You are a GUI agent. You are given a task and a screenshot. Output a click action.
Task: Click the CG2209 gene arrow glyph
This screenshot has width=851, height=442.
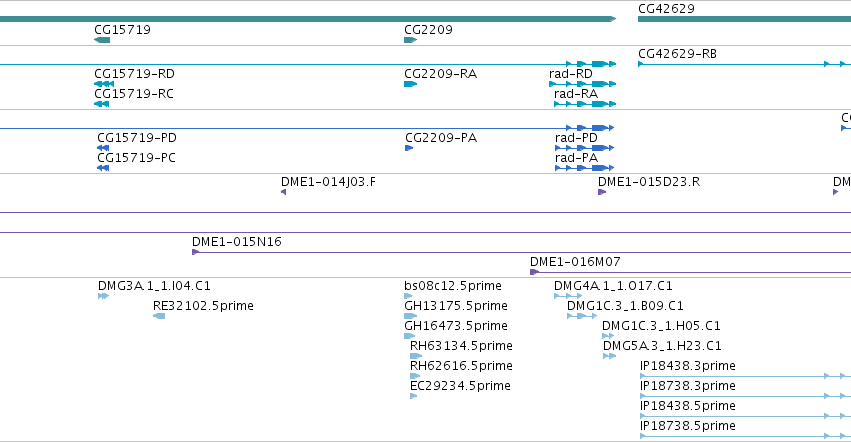pyautogui.click(x=411, y=40)
